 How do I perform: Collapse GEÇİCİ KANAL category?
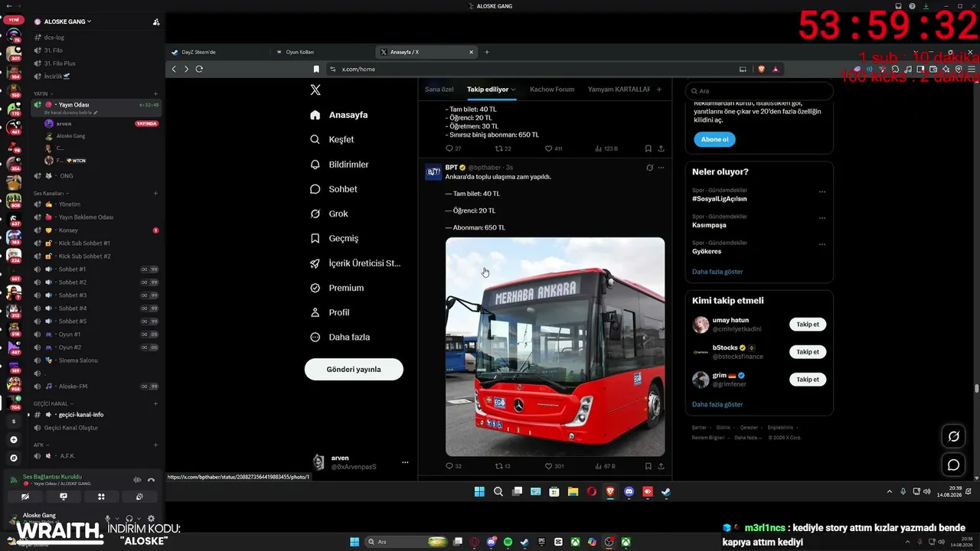(54, 403)
